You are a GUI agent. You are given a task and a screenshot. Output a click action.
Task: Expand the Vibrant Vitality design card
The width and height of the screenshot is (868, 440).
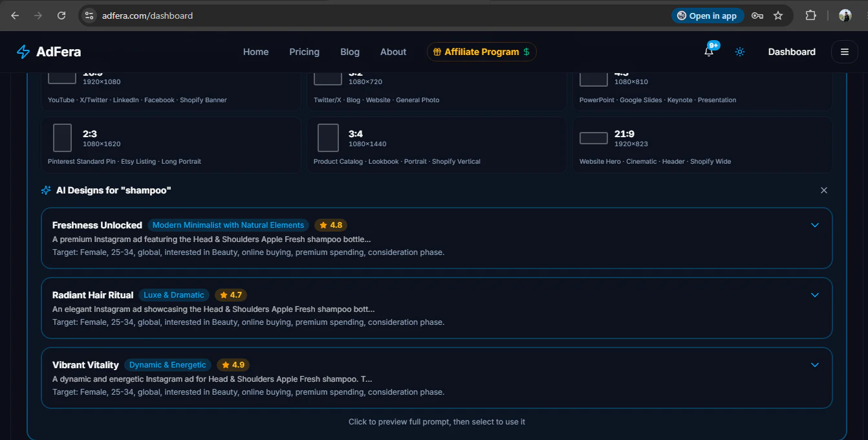(815, 365)
